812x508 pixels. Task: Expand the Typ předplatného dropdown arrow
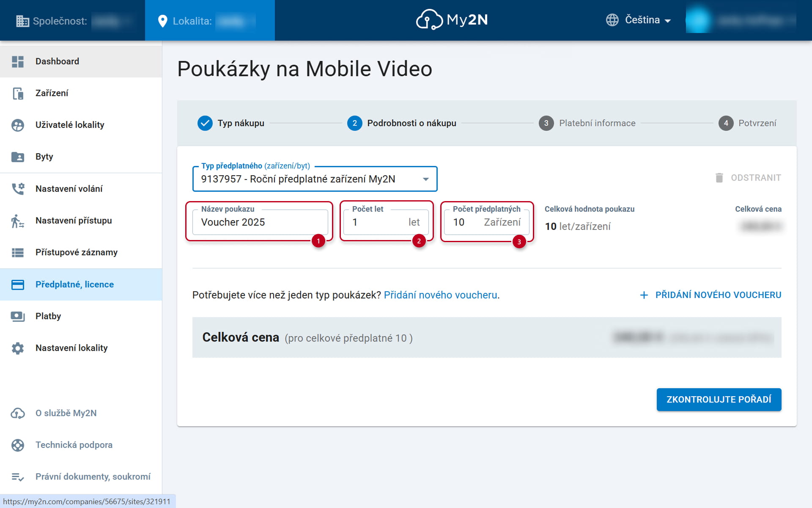pos(426,179)
